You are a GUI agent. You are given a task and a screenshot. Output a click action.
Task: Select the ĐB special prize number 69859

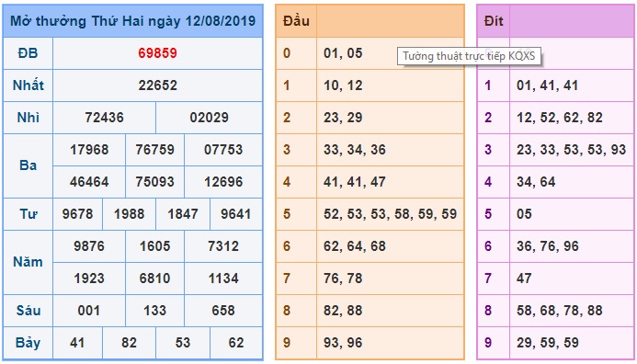coord(157,53)
